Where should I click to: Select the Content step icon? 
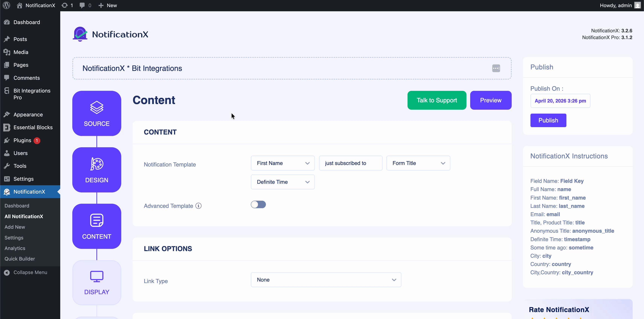coord(96,226)
